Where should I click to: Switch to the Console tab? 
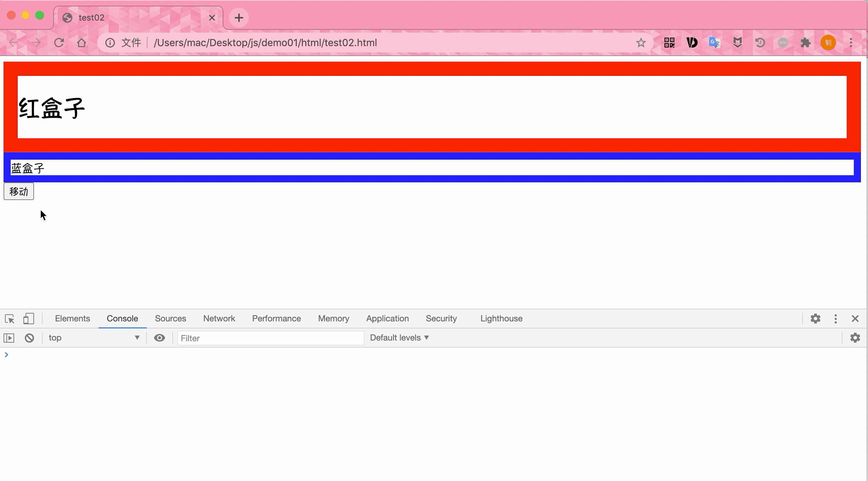click(x=123, y=318)
